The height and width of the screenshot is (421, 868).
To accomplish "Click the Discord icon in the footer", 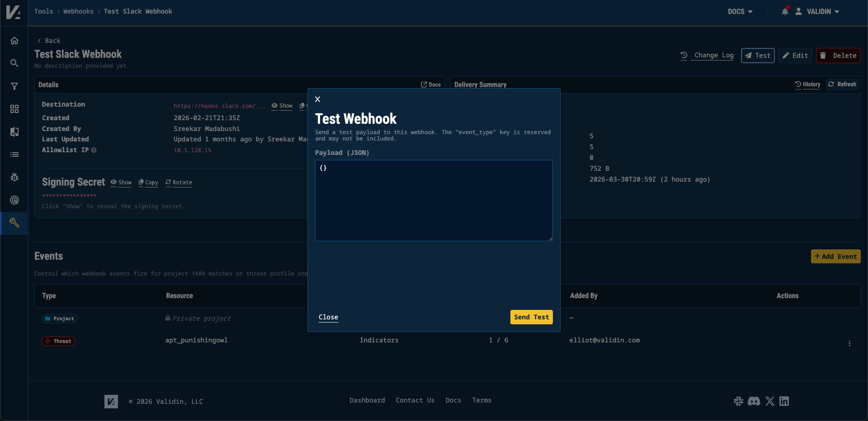I will coord(755,402).
